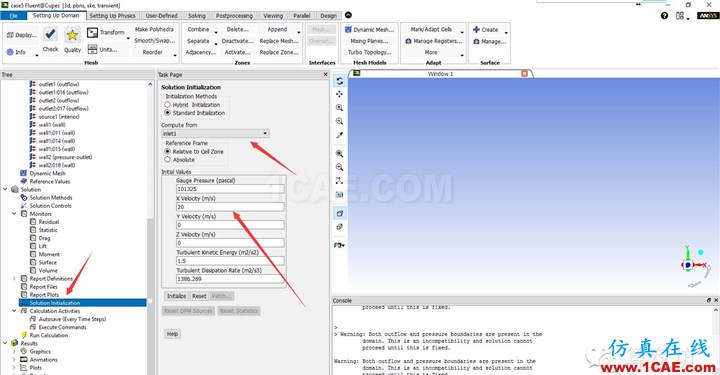Viewport: 720px width, 375px height.
Task: Click the Help button in Task Page
Action: click(x=172, y=334)
